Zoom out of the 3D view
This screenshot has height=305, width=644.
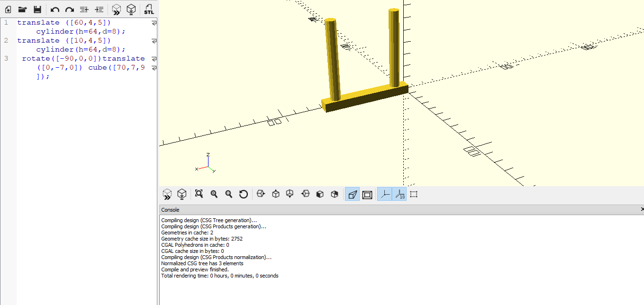(229, 194)
